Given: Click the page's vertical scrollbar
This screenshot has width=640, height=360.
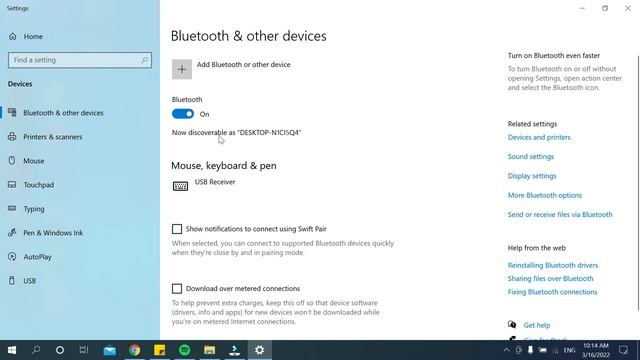Looking at the screenshot, I should (638, 183).
